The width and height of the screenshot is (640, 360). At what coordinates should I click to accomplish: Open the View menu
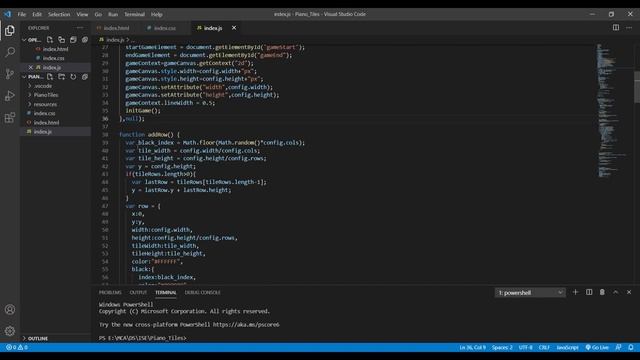[82, 14]
